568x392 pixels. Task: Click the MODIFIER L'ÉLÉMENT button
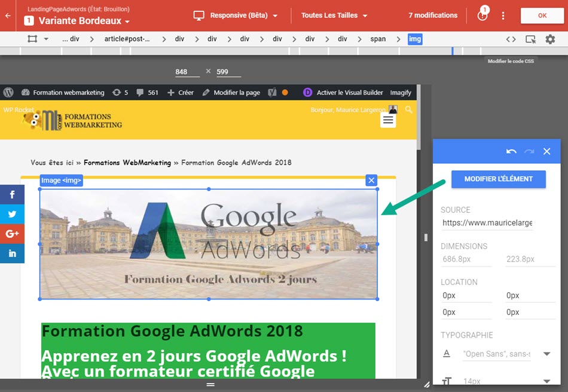pyautogui.click(x=499, y=179)
